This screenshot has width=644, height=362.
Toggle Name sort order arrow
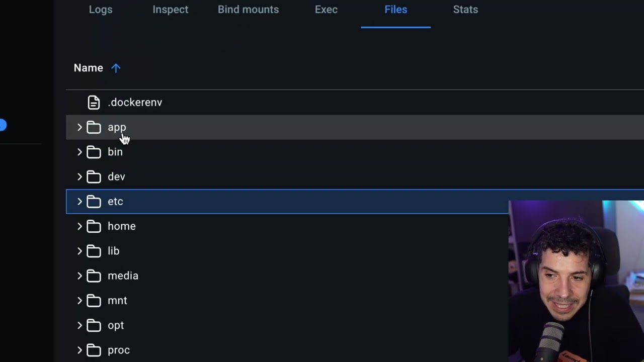116,68
